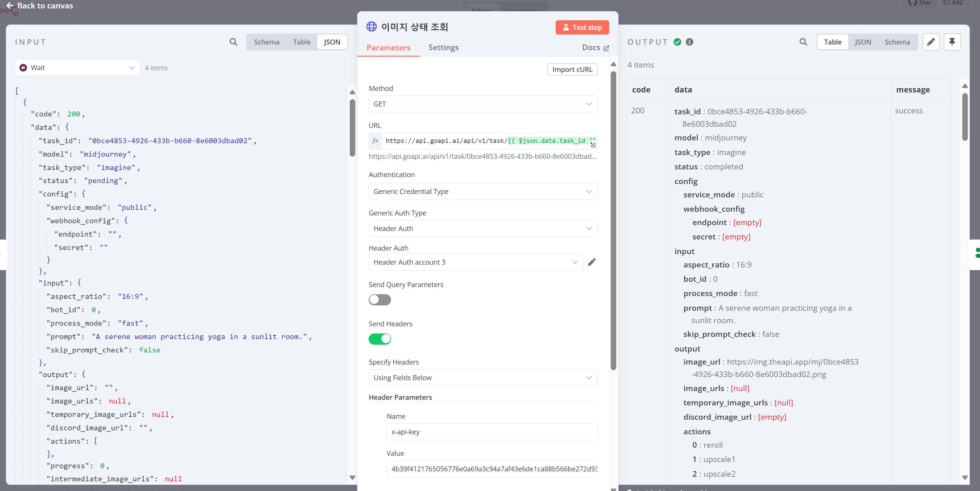
Task: Click the Import cURL button
Action: point(572,69)
